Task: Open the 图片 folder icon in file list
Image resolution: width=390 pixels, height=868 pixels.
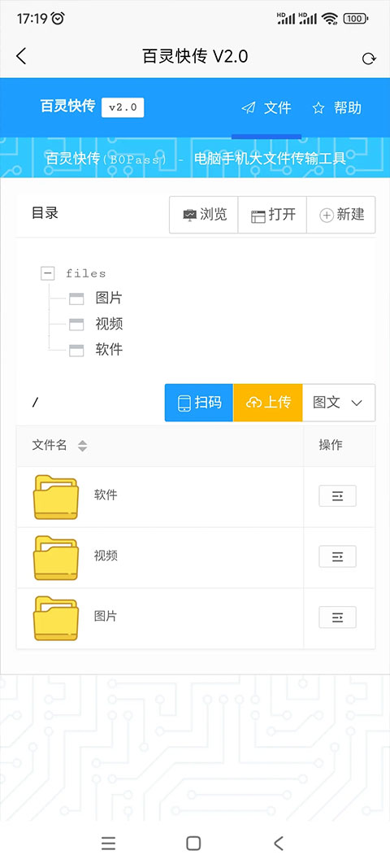Action: tap(56, 617)
